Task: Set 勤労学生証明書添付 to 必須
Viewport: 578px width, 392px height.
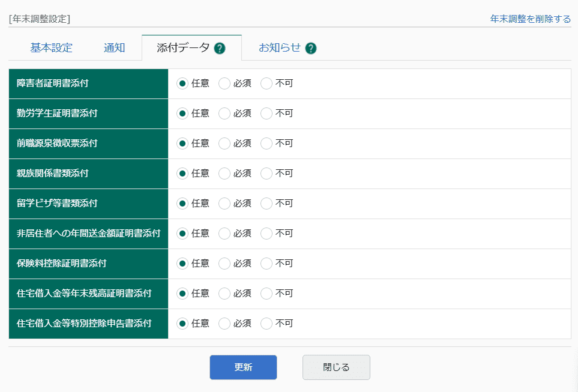Action: (224, 113)
